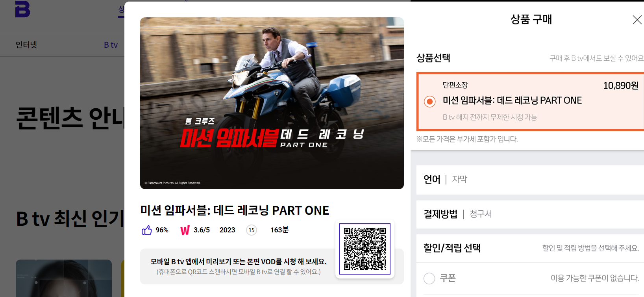Viewport: 644px width, 297px height.
Task: Click the QR코드 스캔 instruction text
Action: coord(239,272)
